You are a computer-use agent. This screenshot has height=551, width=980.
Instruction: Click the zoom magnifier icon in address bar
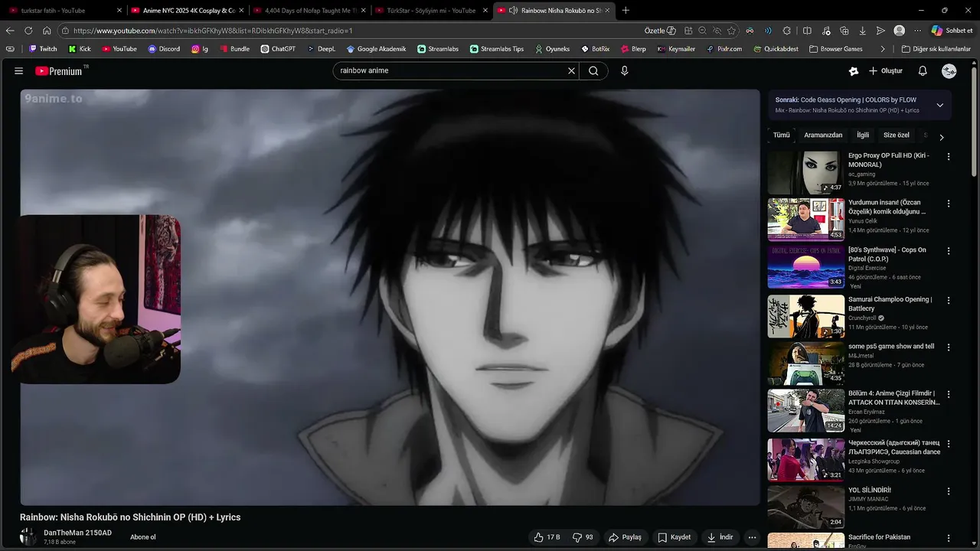coord(702,31)
